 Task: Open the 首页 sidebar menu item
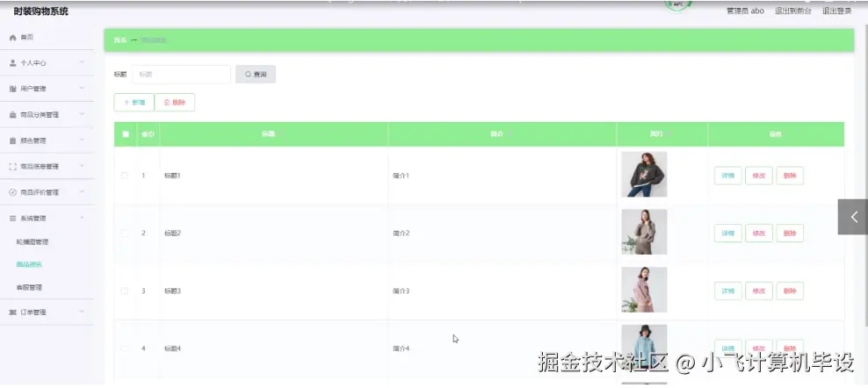pyautogui.click(x=47, y=37)
